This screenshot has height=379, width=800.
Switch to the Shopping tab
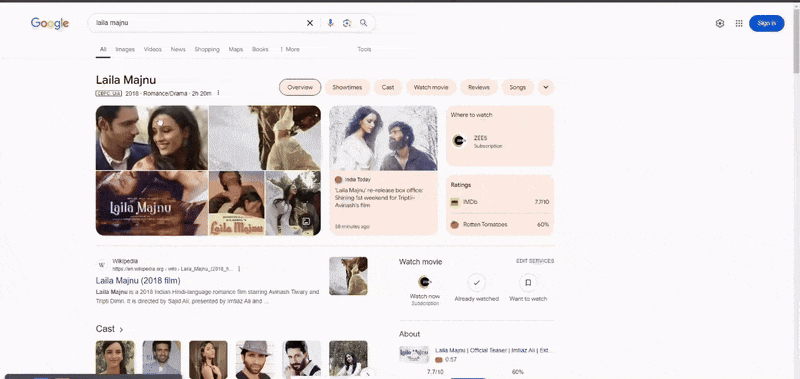pyautogui.click(x=207, y=49)
